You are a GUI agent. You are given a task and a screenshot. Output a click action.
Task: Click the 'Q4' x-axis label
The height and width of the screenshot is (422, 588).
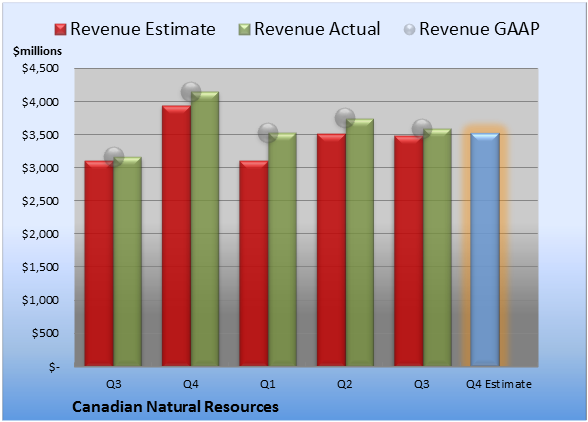(x=191, y=384)
